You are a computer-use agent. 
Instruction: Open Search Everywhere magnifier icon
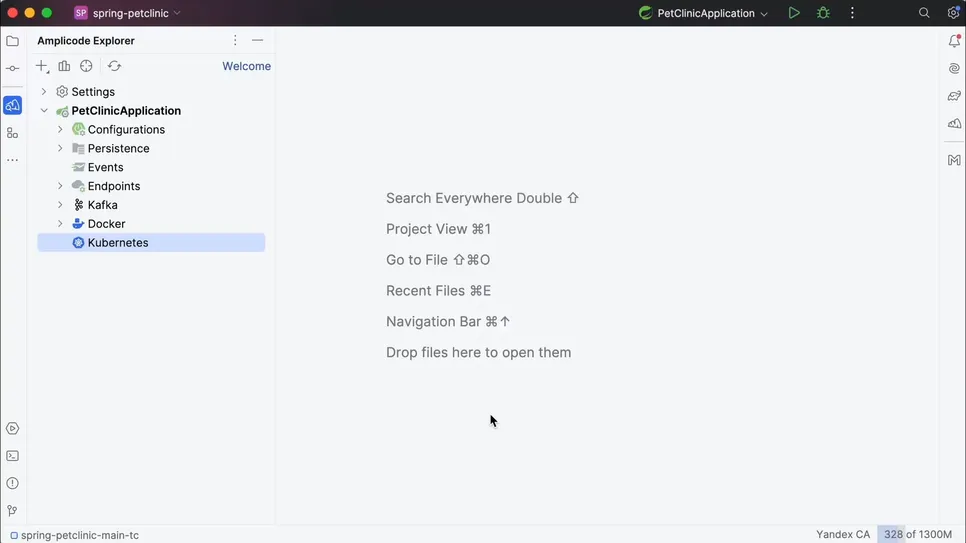(924, 13)
